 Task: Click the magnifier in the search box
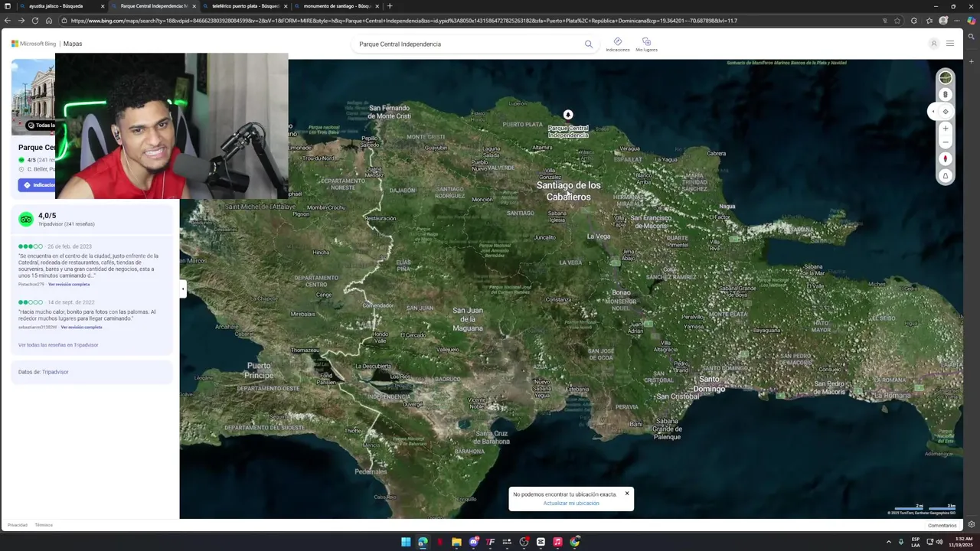(589, 44)
